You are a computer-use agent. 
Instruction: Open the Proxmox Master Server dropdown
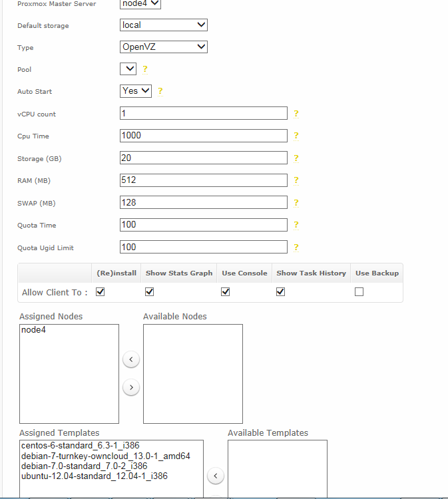click(x=140, y=4)
